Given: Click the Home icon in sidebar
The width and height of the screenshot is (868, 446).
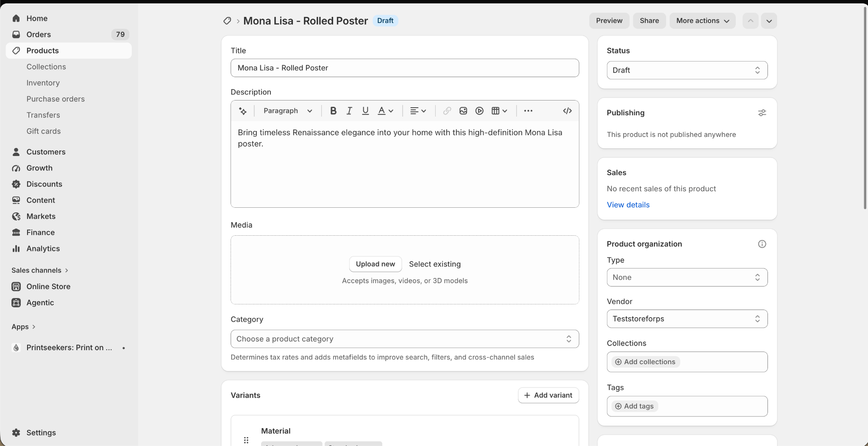Looking at the screenshot, I should coord(16,18).
